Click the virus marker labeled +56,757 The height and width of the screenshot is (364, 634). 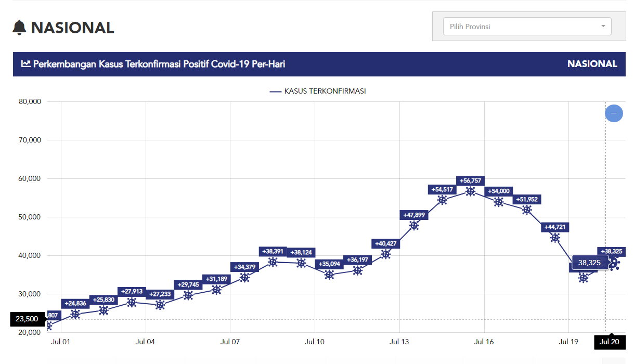470,191
